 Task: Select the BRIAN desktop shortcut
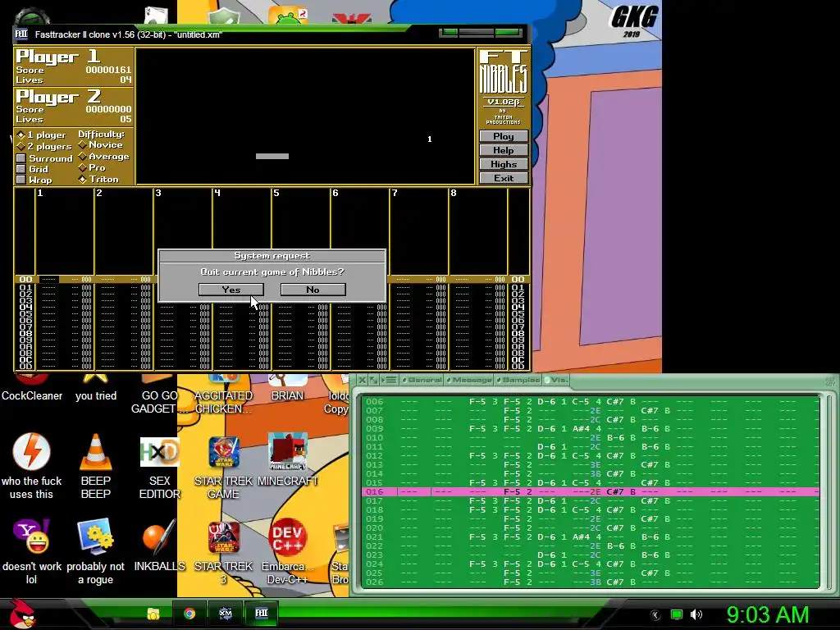click(288, 395)
